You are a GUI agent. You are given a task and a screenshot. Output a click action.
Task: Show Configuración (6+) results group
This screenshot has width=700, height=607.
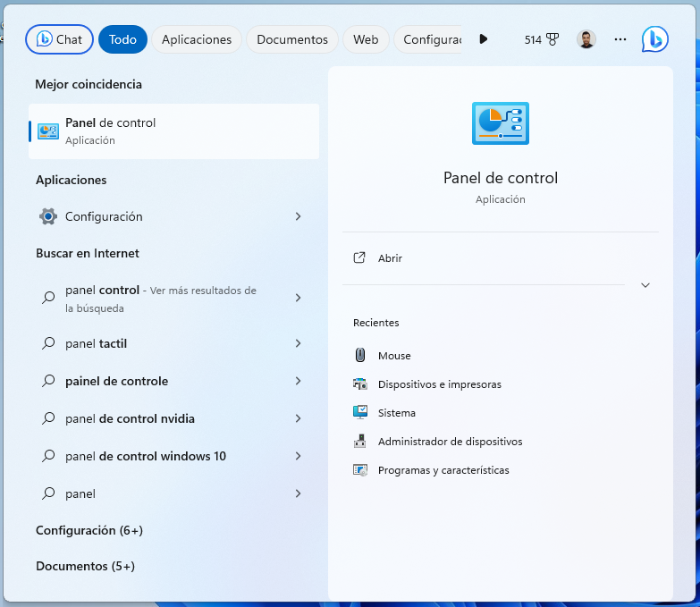click(x=89, y=530)
